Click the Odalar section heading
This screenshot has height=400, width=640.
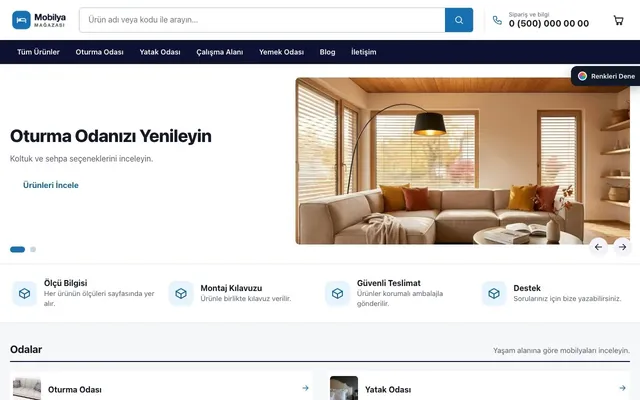pyautogui.click(x=26, y=349)
